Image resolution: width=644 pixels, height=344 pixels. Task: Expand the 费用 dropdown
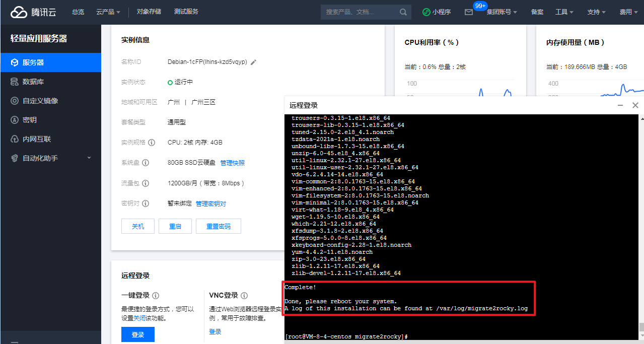629,12
